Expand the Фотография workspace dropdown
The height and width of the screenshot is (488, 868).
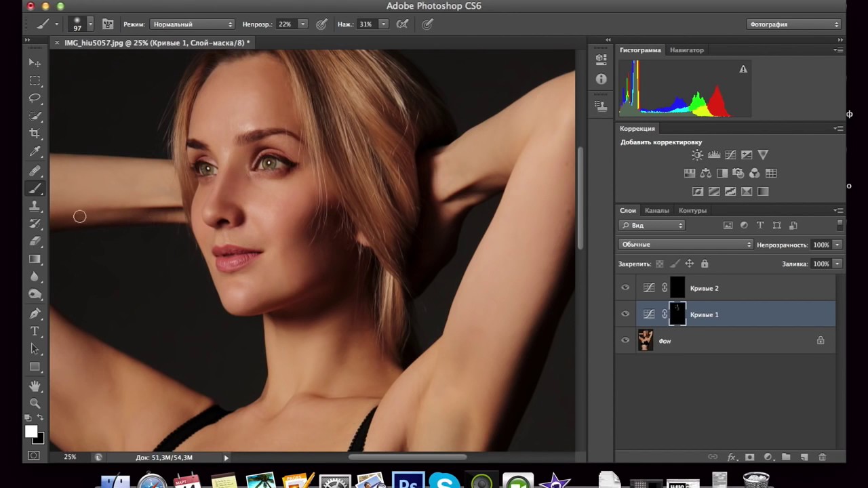point(793,24)
